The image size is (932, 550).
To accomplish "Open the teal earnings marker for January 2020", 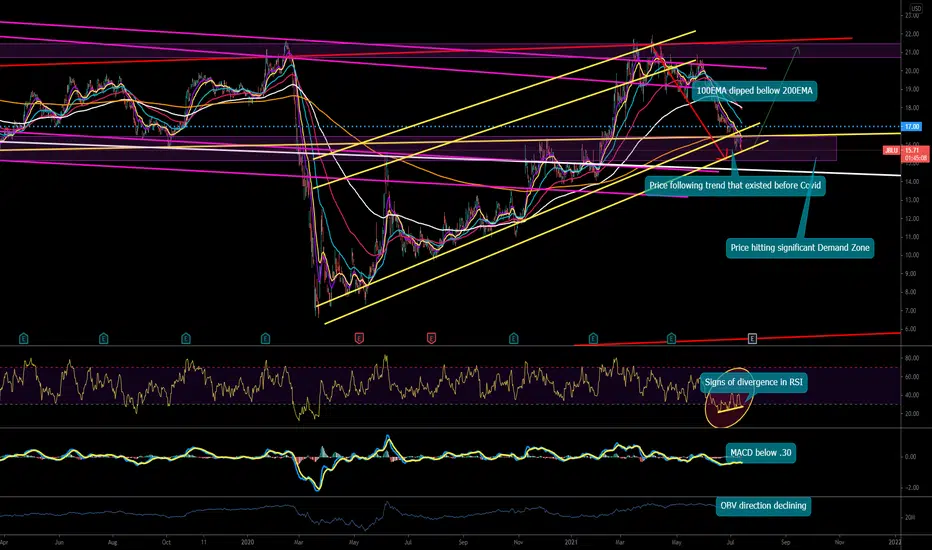I will click(x=265, y=339).
